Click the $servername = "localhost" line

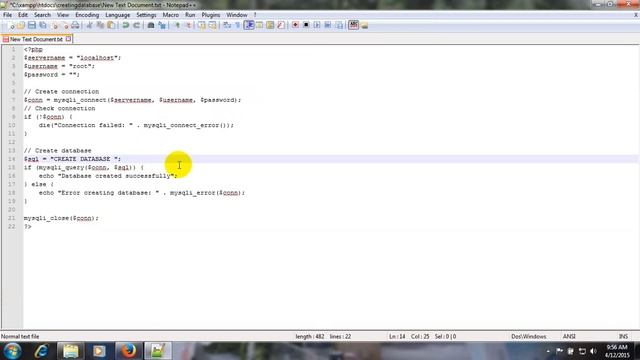coord(72,58)
